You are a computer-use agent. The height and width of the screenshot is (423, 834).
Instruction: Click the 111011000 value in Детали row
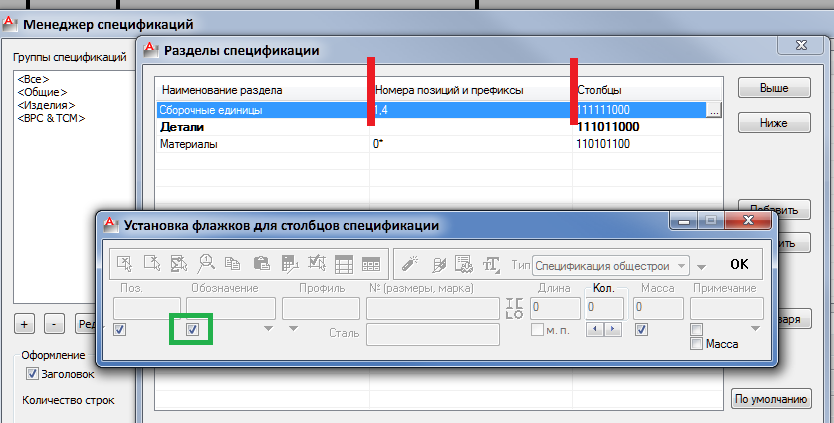tap(608, 127)
